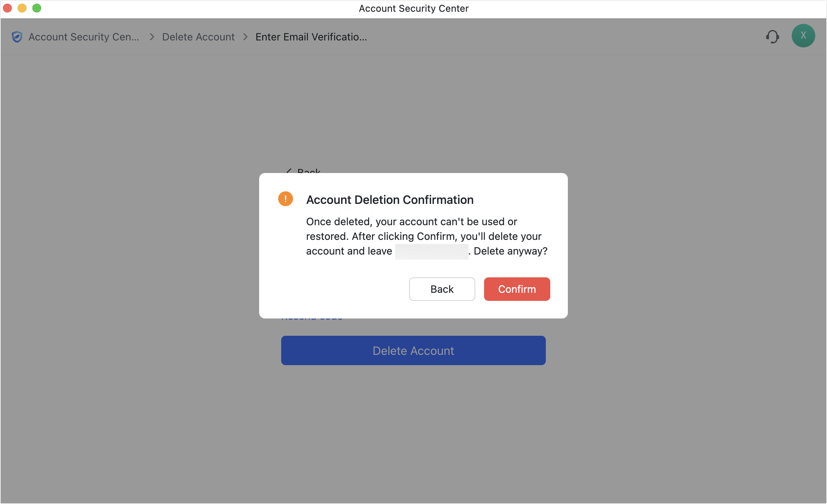Go to Account Security Center breadcrumb
Image resolution: width=827 pixels, height=504 pixels.
84,37
